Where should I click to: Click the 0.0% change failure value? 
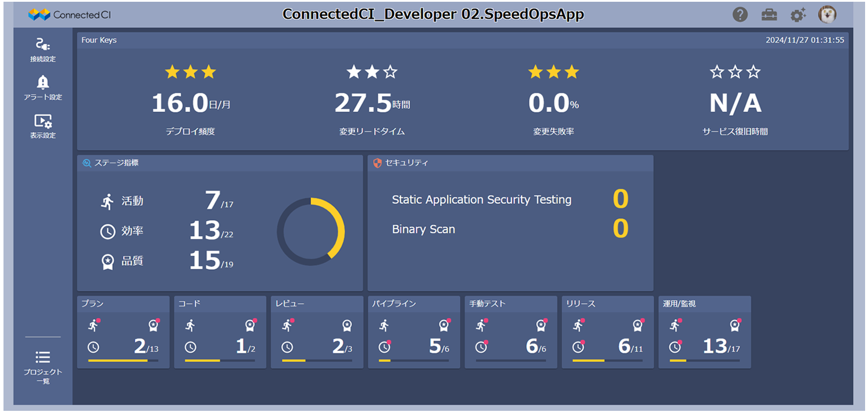(x=554, y=104)
